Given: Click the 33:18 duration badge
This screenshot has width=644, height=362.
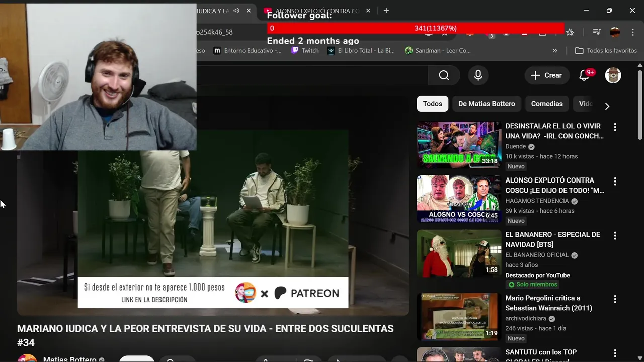Looking at the screenshot, I should click(x=490, y=161).
